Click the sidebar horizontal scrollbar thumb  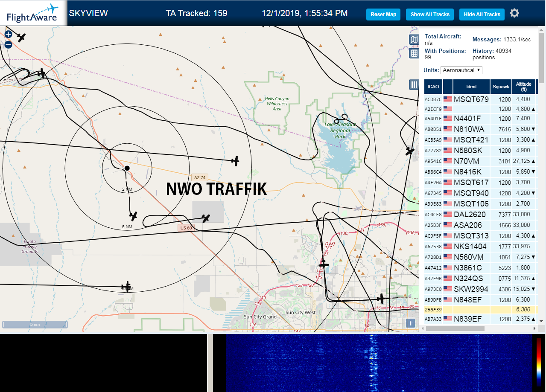(455, 328)
